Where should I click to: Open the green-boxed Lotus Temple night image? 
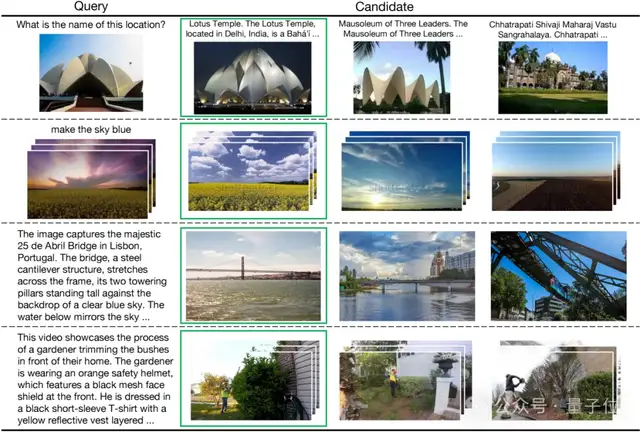pyautogui.click(x=252, y=78)
